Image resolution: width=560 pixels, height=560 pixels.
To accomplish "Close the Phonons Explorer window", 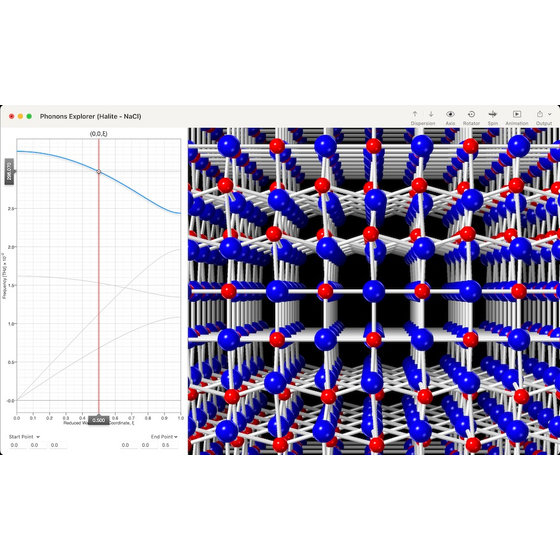I will pos(11,116).
